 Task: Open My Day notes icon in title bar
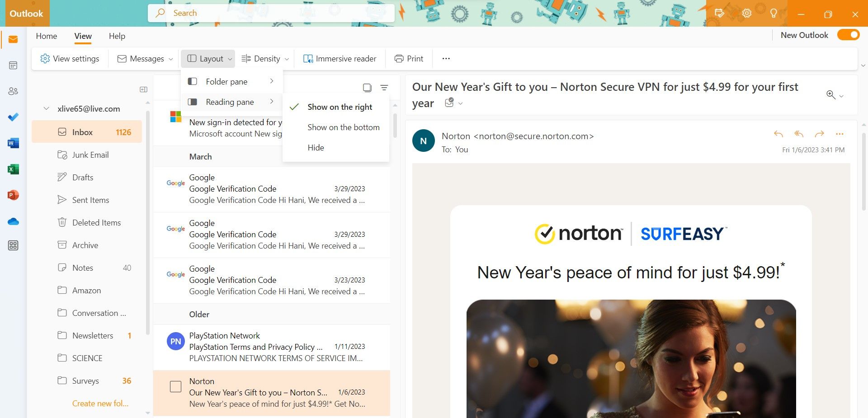pyautogui.click(x=719, y=13)
